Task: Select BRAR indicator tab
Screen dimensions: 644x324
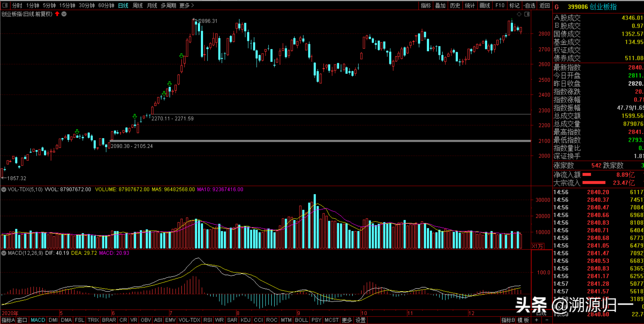Action: pyautogui.click(x=109, y=320)
